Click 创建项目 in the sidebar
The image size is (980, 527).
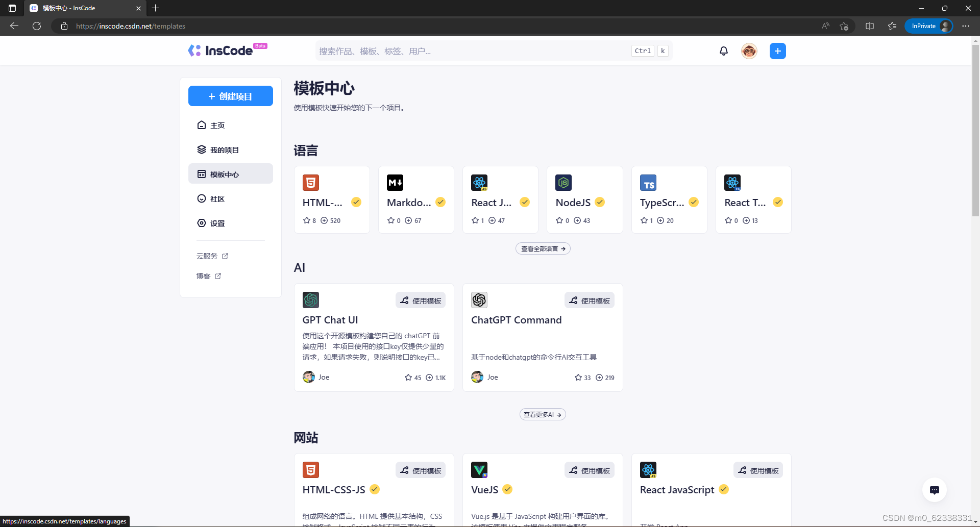point(230,95)
